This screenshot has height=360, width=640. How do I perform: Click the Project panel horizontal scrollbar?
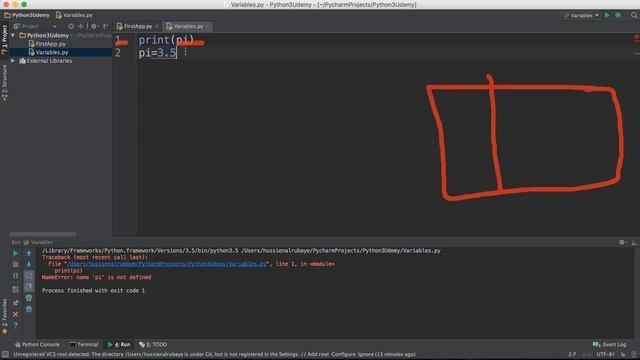click(43, 234)
